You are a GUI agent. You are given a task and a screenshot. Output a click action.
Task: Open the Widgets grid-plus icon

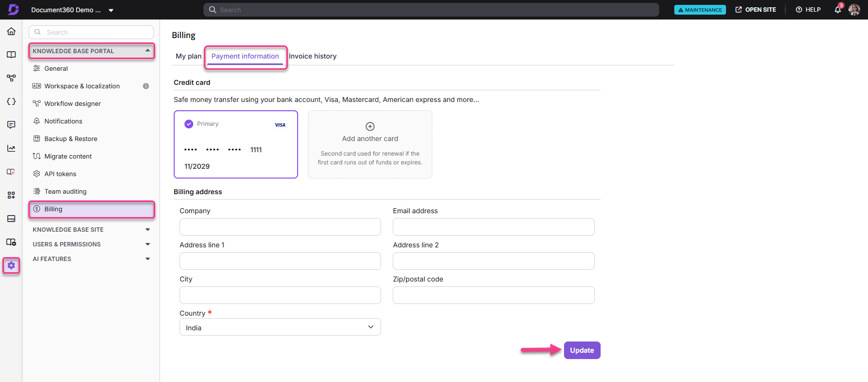pyautogui.click(x=11, y=195)
